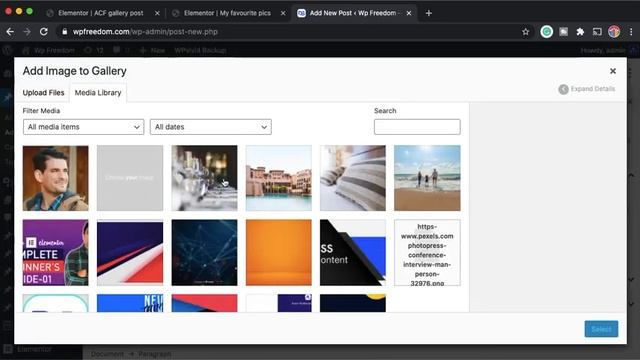Click the address bar URL

tap(145, 32)
